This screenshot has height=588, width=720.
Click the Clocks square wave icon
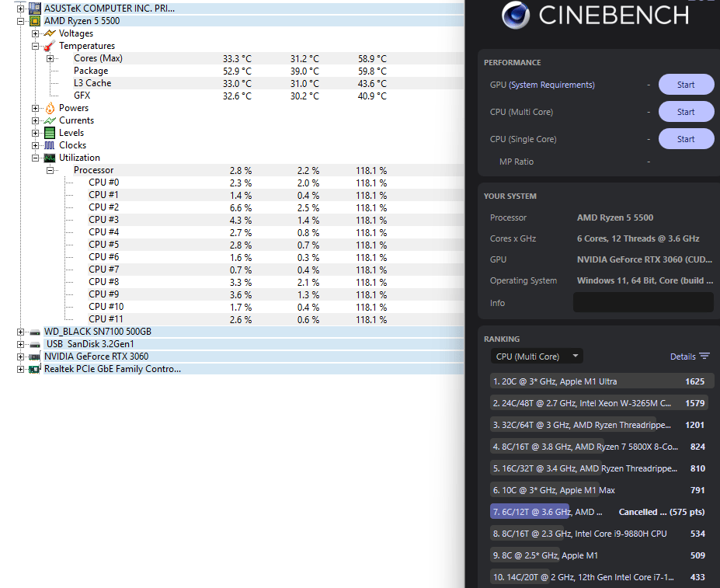(50, 145)
